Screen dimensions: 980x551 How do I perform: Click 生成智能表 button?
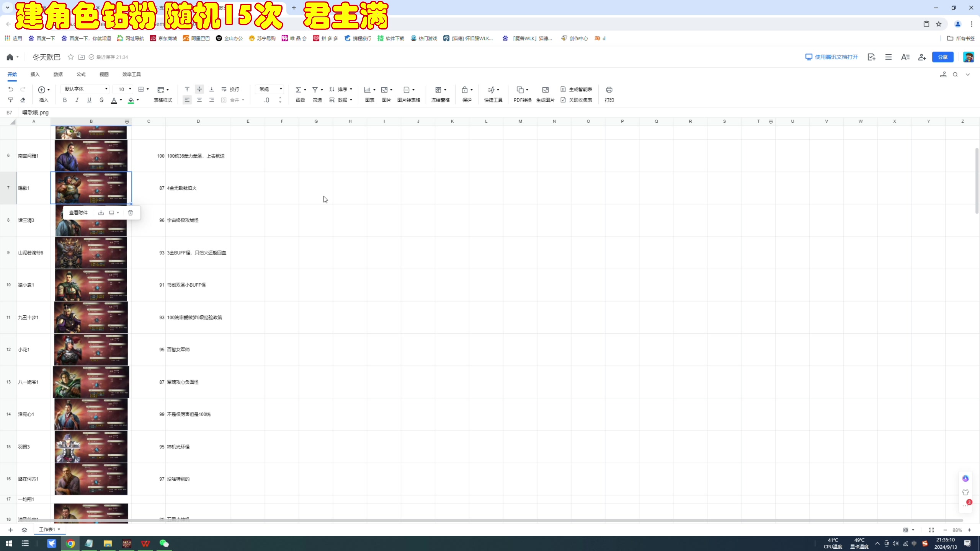click(x=576, y=89)
